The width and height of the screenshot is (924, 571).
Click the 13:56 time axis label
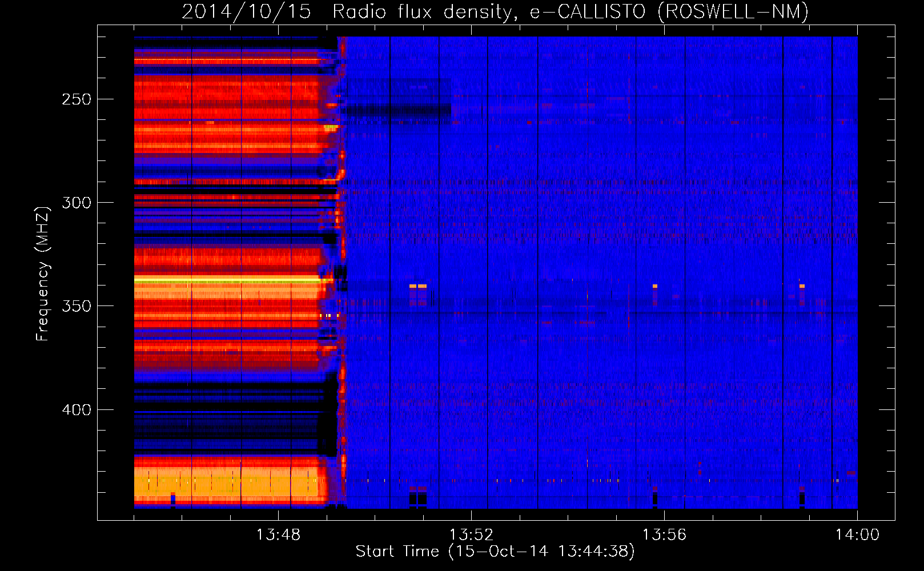tap(664, 535)
